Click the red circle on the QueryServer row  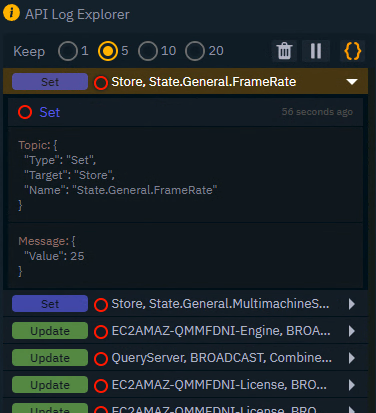click(x=101, y=359)
